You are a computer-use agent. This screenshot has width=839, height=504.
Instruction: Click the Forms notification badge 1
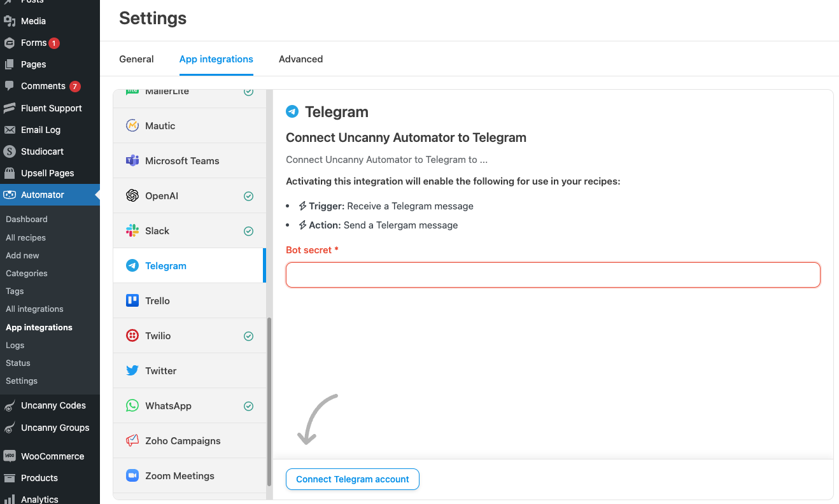pyautogui.click(x=54, y=43)
